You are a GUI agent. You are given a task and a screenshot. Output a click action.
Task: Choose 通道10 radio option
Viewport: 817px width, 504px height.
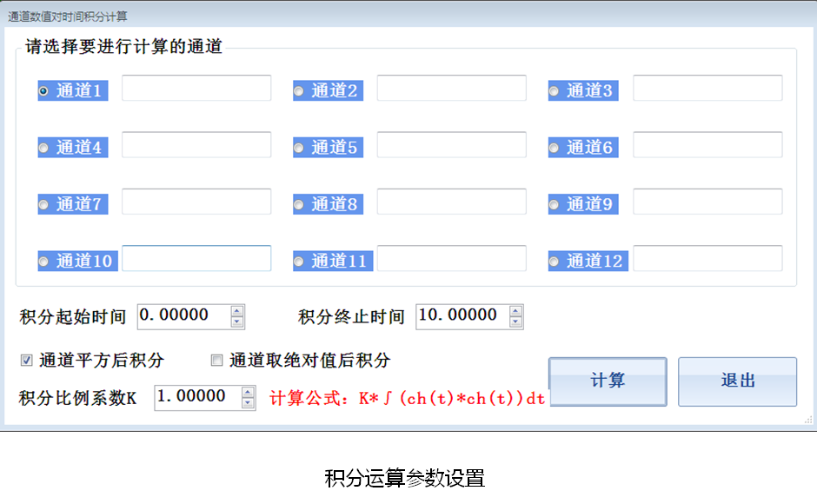point(43,262)
